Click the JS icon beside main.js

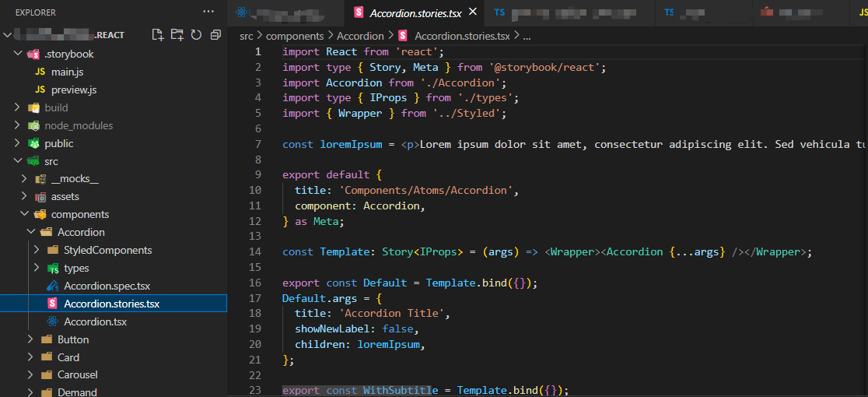click(x=40, y=72)
